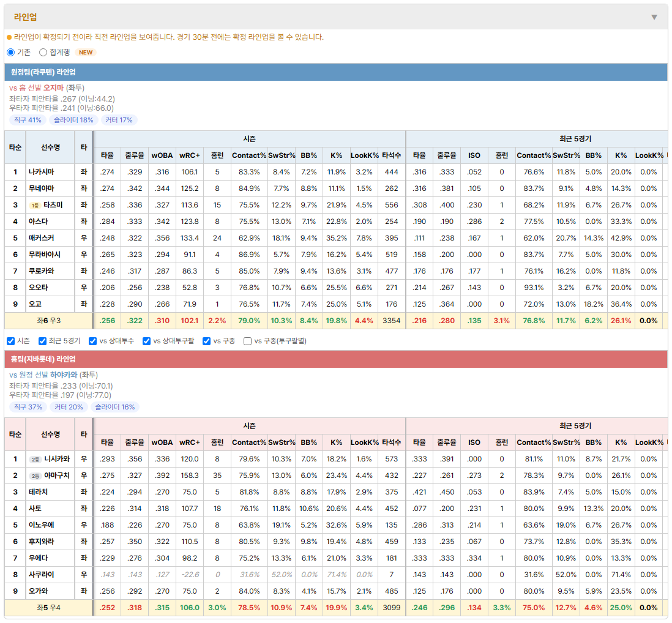The width and height of the screenshot is (672, 623).
Task: Click player name 매커스커
Action: [42, 238]
